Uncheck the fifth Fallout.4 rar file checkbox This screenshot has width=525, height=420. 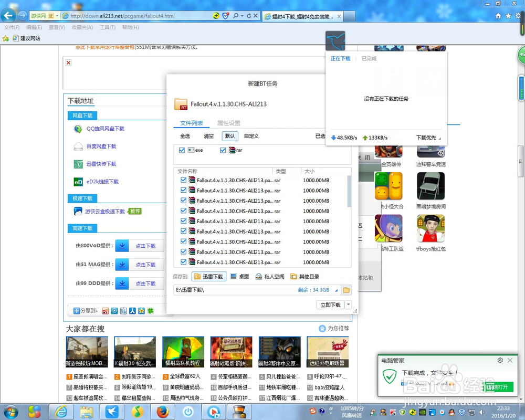183,221
